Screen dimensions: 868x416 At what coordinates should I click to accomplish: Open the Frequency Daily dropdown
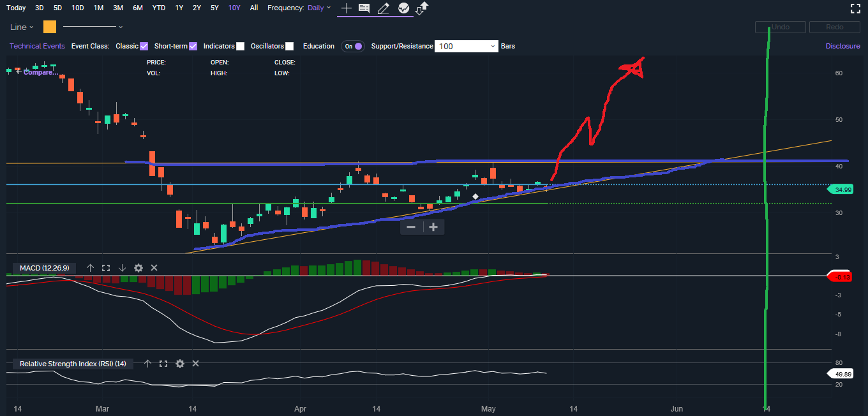pos(318,8)
